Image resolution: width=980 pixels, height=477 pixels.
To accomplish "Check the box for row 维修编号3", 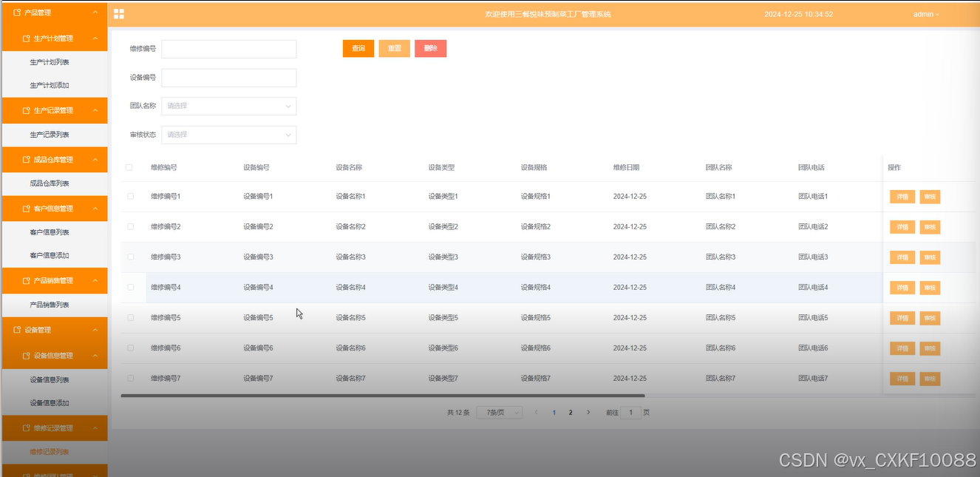I will point(131,257).
